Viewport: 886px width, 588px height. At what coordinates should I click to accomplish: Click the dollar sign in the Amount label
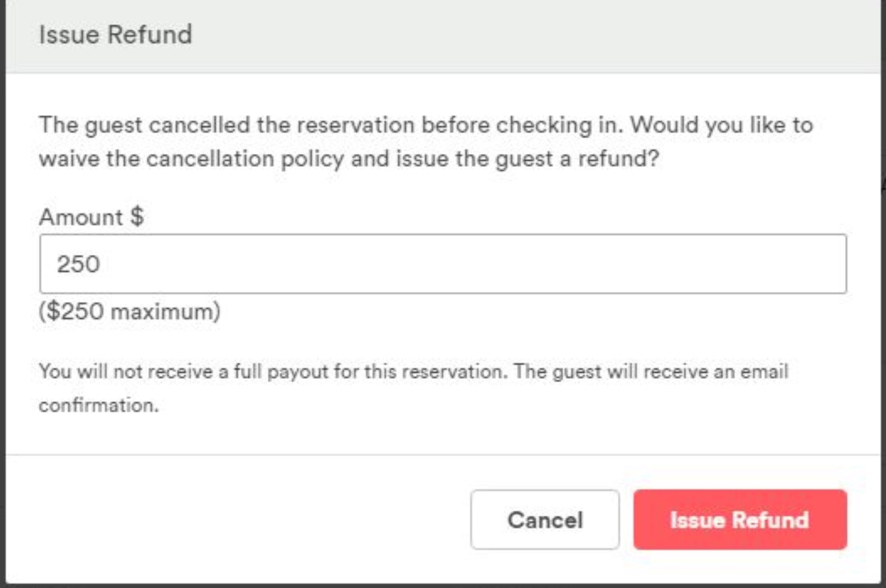137,217
